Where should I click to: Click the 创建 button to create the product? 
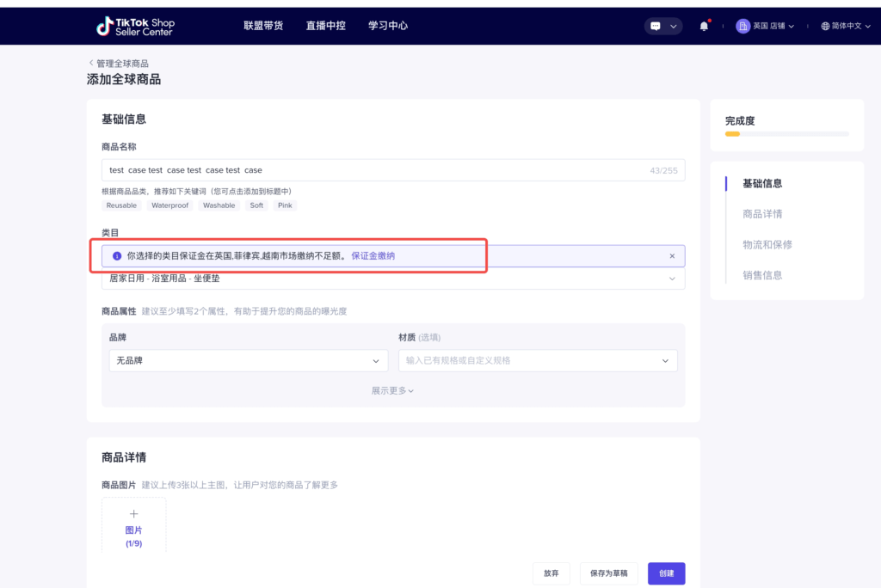click(666, 573)
